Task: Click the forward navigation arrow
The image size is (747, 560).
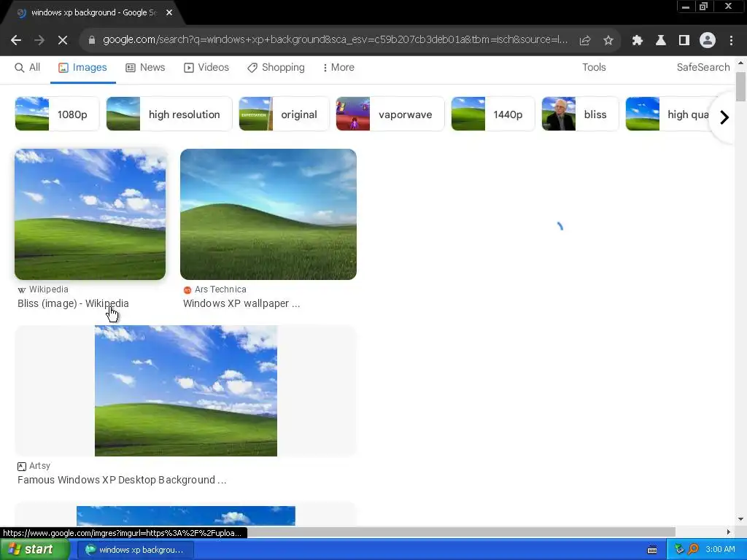Action: pos(39,41)
